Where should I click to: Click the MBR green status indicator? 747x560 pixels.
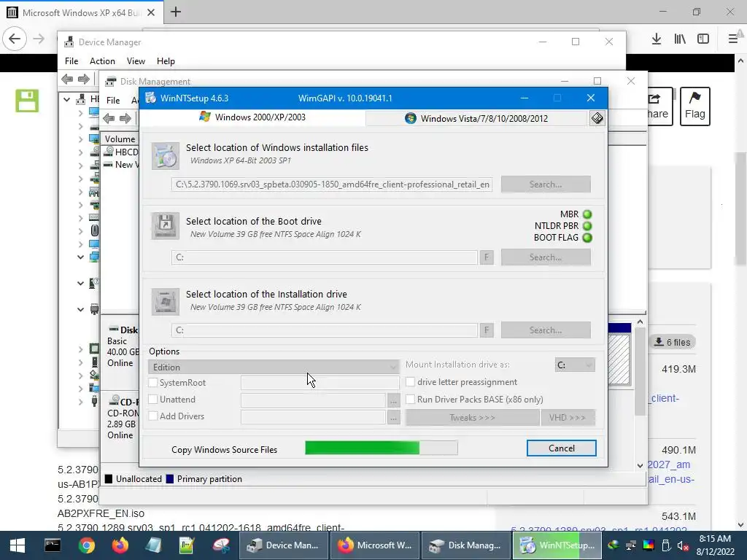click(587, 214)
